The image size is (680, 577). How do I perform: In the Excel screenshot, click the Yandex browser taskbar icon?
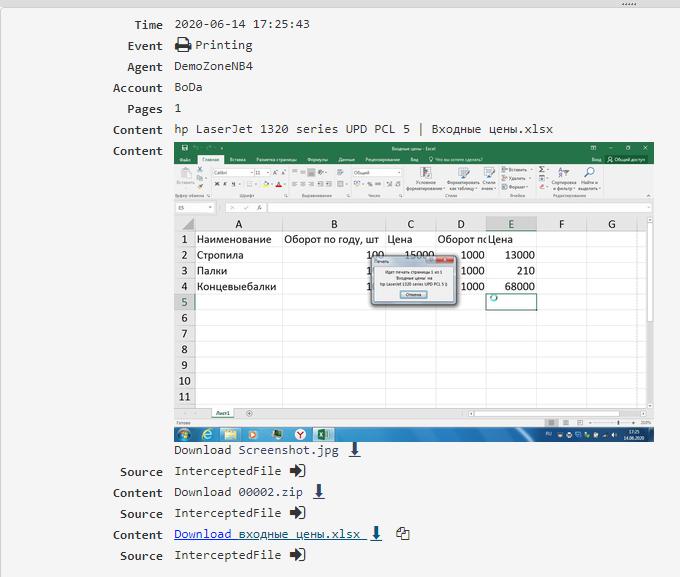(300, 434)
